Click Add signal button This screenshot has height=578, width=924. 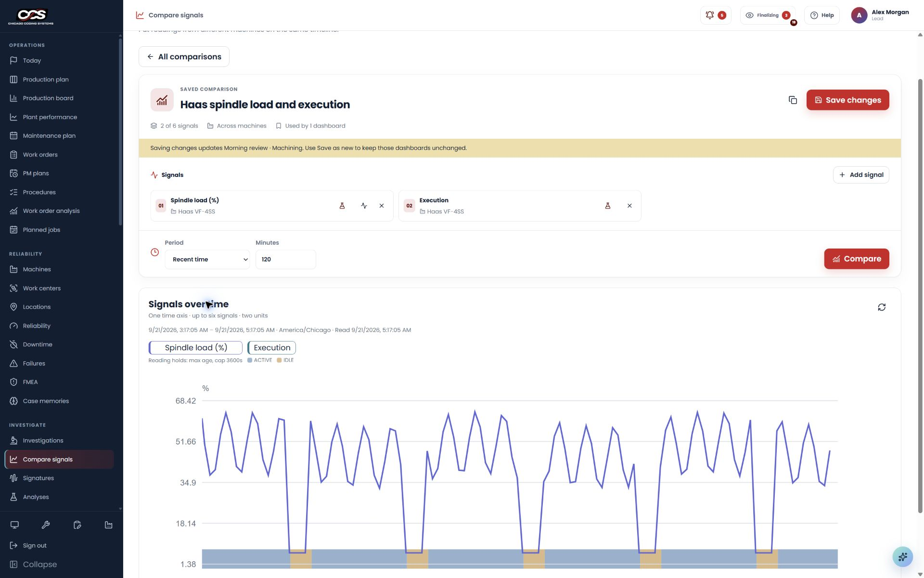861,175
